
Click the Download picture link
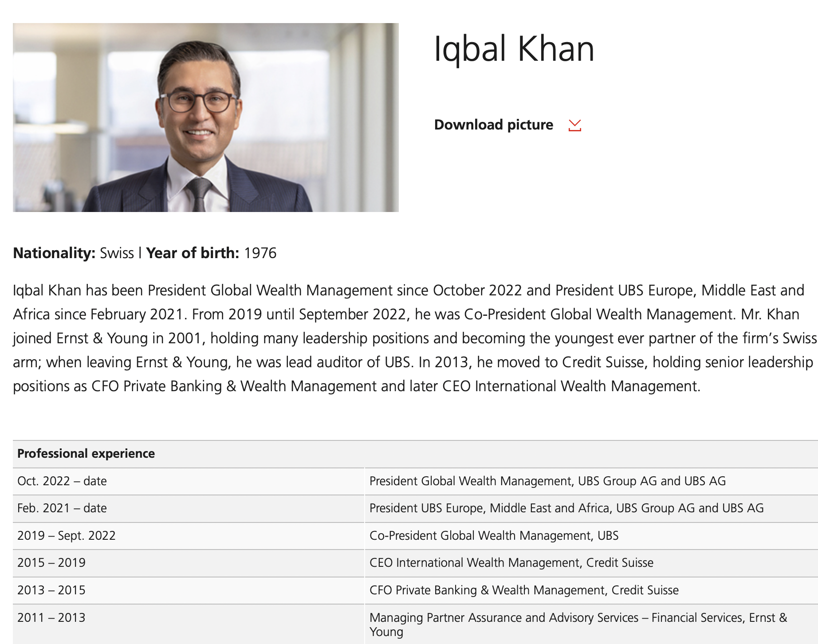tap(493, 125)
